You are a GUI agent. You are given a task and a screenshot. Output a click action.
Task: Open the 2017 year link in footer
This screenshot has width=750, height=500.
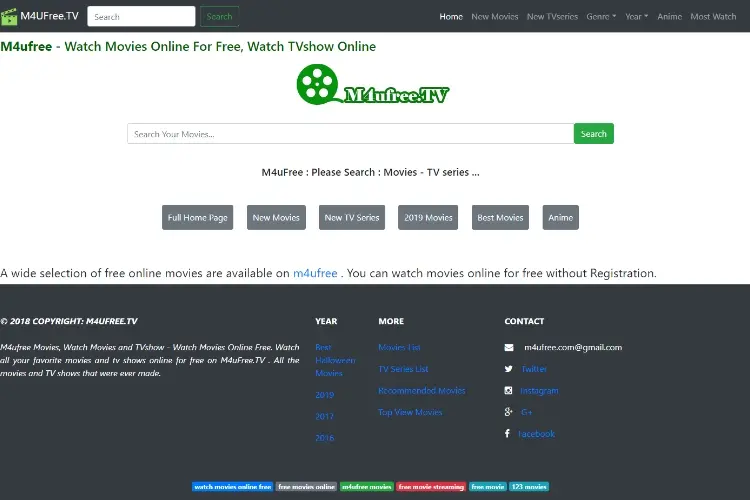324,416
